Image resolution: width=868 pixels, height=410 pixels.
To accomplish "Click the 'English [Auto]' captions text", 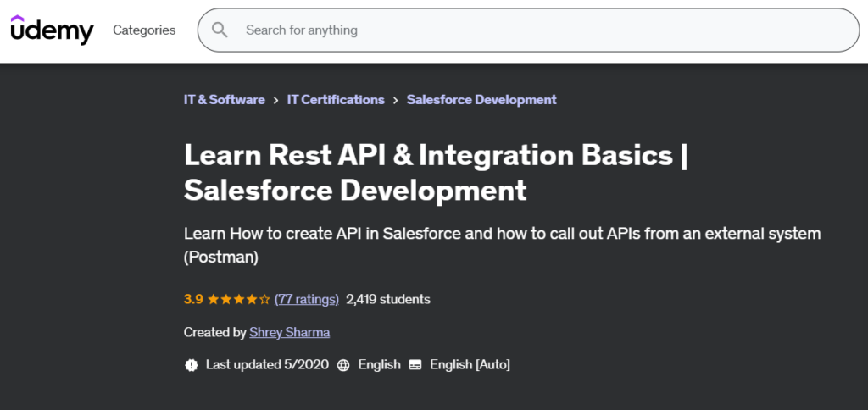I will (470, 364).
